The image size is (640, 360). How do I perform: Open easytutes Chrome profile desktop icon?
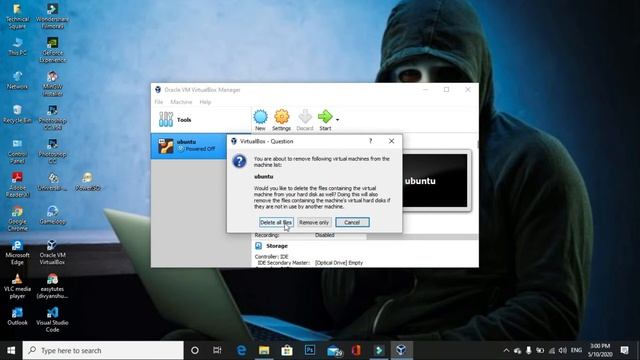[52, 286]
